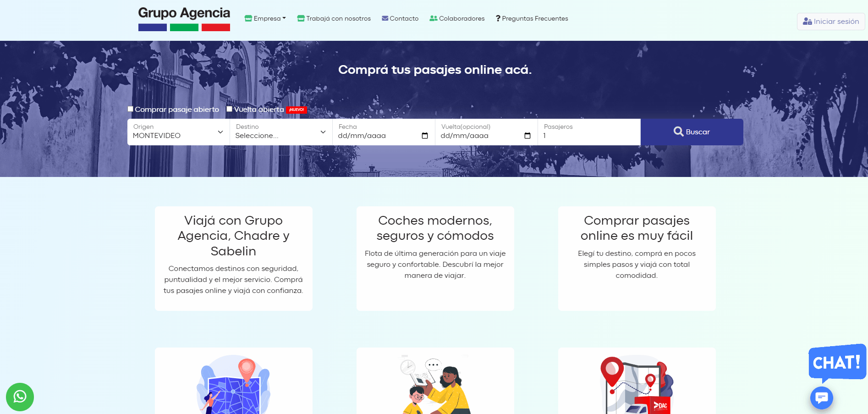Click the blue chat bubble icon
Image resolution: width=868 pixels, height=414 pixels.
pyautogui.click(x=821, y=397)
